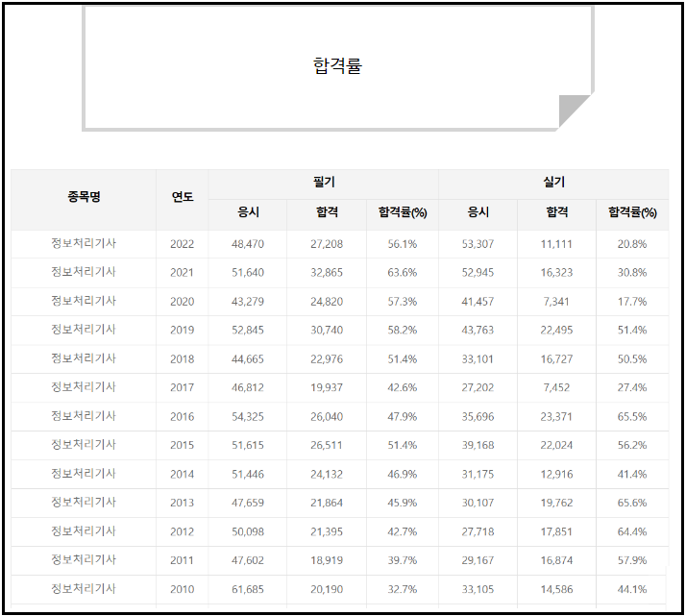686x616 pixels.
Task: Select the year 2015 cell
Action: point(182,445)
